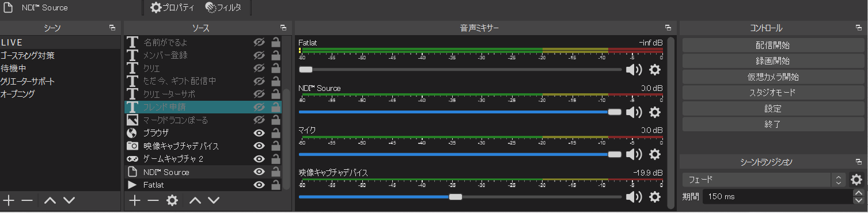This screenshot has height=213, width=868.
Task: Select the Fatlat source row
Action: [x=203, y=185]
